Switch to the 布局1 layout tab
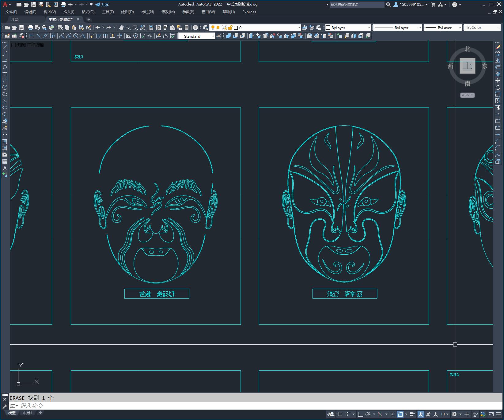Screen dimensions: 504x420 (27, 413)
